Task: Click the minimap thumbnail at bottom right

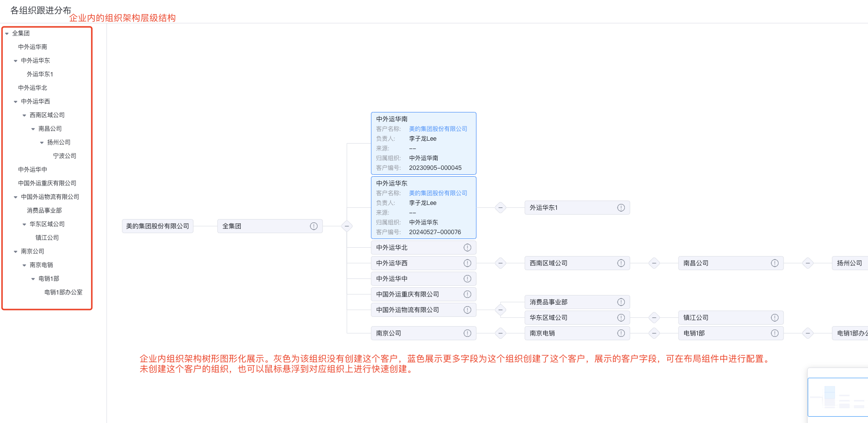Action: click(x=838, y=397)
